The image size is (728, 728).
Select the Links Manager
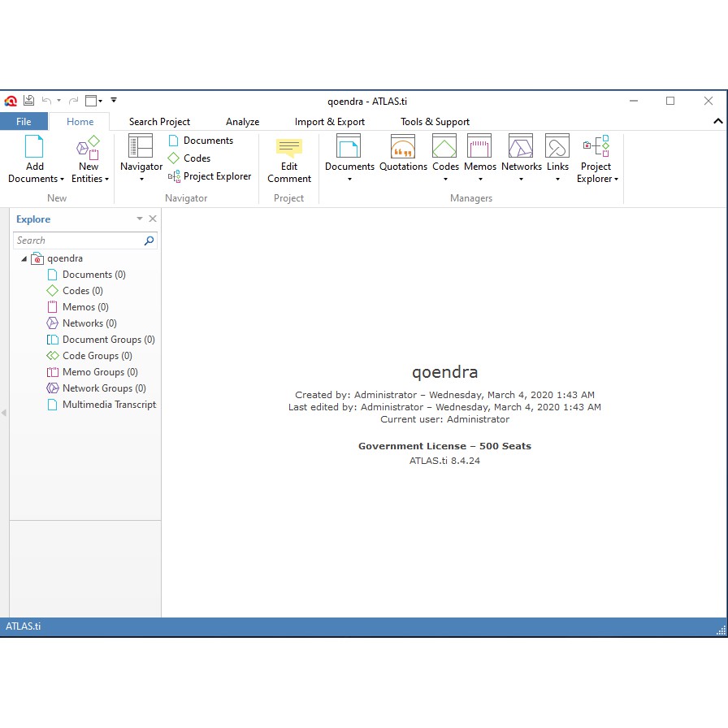[557, 154]
